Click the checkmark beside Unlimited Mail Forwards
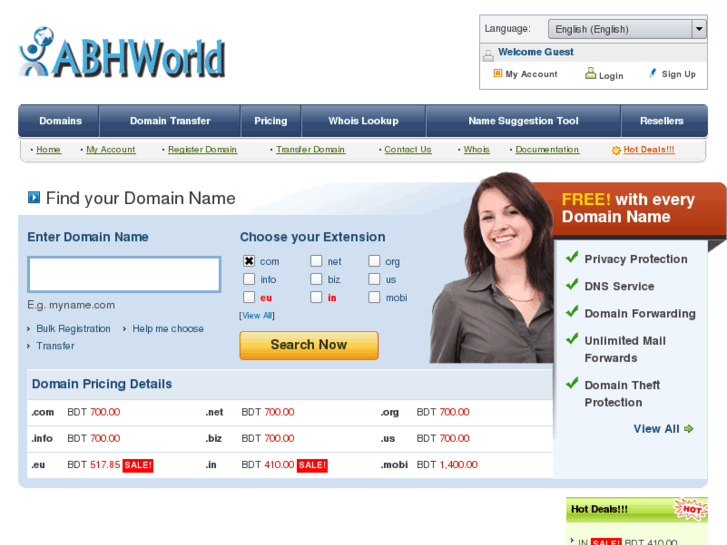The width and height of the screenshot is (727, 545). pos(572,338)
